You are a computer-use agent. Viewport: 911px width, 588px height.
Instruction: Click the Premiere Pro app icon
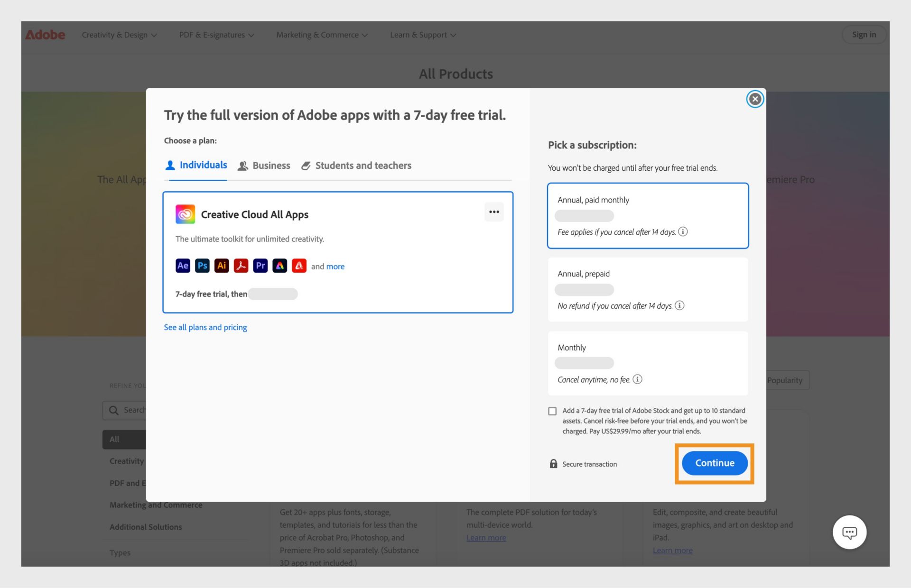[261, 266]
